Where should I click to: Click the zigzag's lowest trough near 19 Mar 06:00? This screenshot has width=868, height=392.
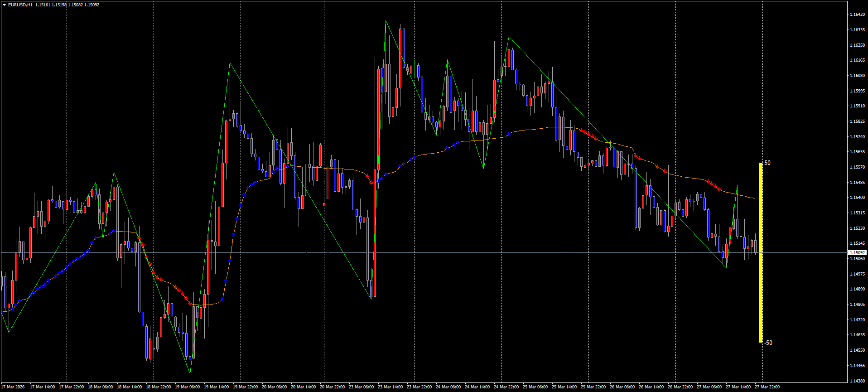(x=190, y=373)
